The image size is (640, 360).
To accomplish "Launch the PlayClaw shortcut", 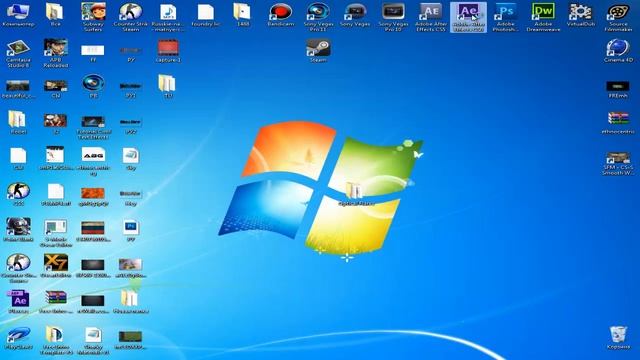I will (x=18, y=338).
